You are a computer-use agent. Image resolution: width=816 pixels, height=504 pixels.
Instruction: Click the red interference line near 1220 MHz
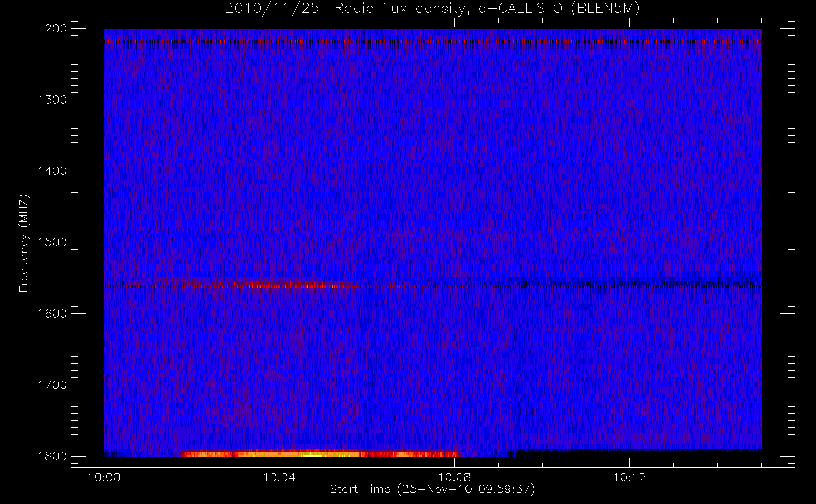(433, 42)
